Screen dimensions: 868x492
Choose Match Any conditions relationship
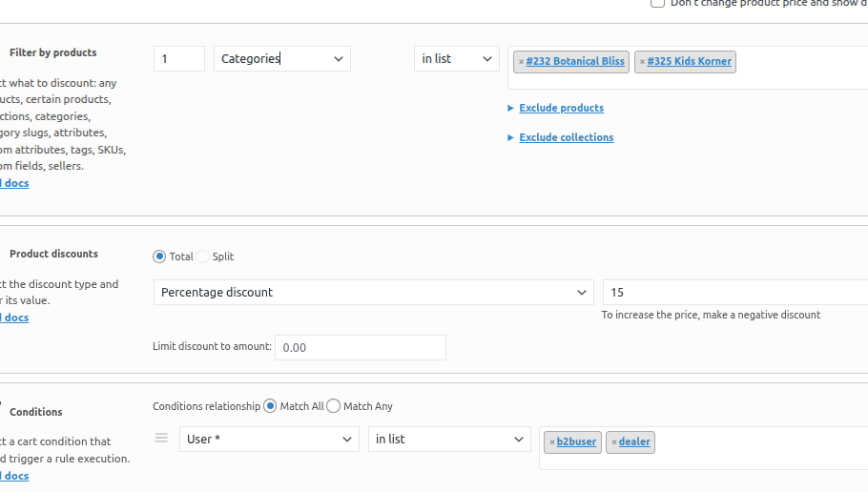(333, 406)
